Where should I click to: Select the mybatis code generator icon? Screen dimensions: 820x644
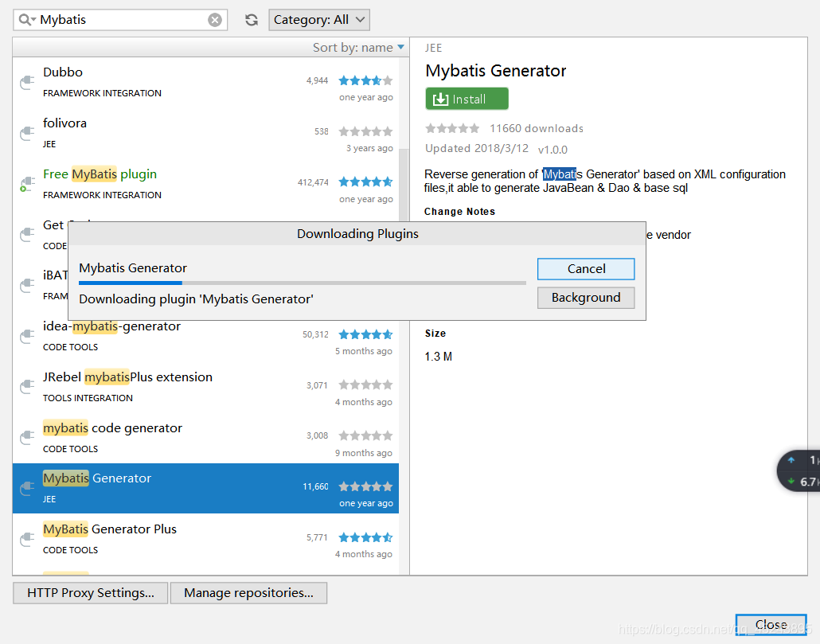coord(27,438)
